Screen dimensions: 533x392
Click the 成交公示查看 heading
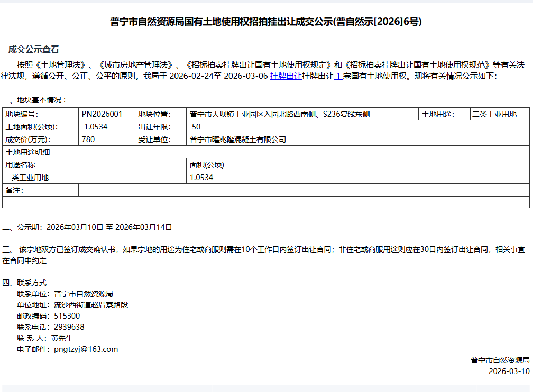point(34,50)
